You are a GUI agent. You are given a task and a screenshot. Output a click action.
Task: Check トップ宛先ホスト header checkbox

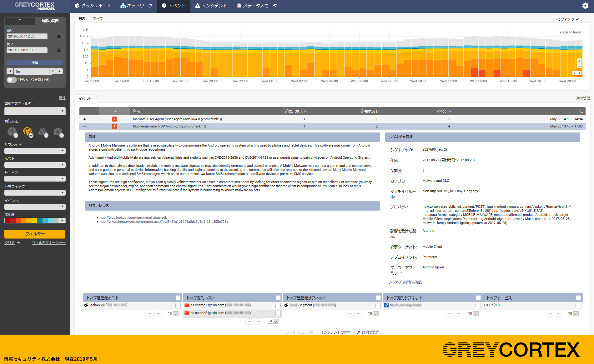point(278,298)
